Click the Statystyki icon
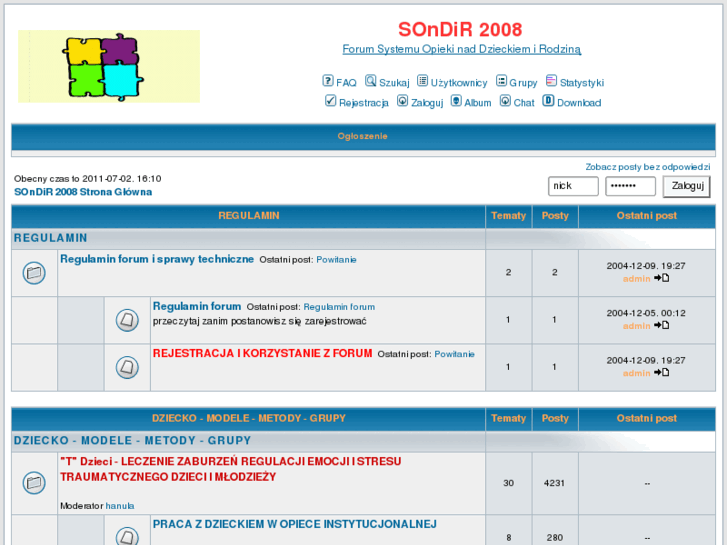This screenshot has width=727, height=545. point(551,81)
